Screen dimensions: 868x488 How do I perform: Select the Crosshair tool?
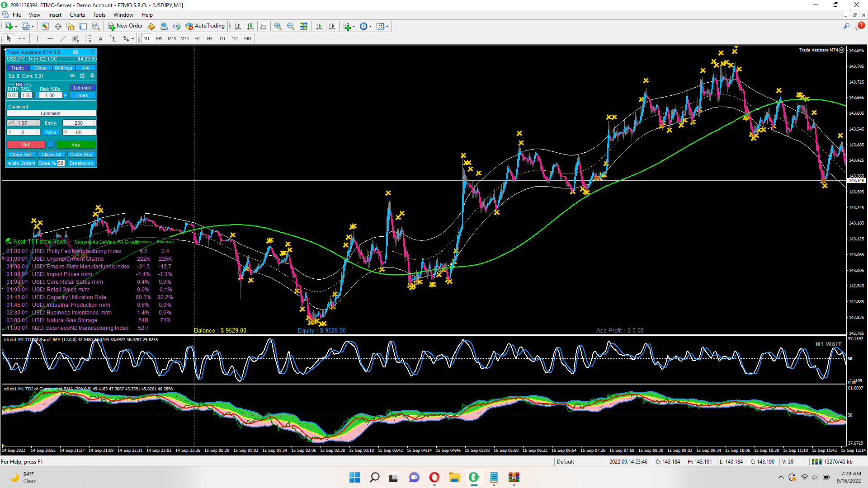(21, 39)
